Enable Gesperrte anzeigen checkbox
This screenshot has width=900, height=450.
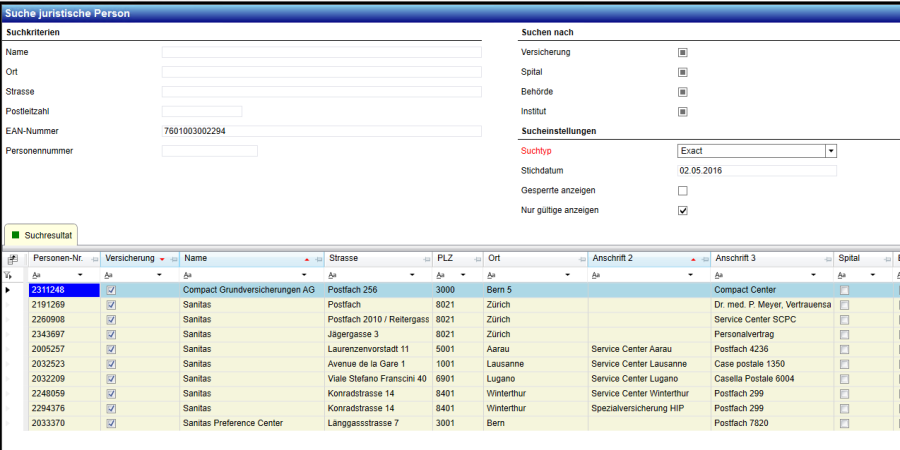pos(683,190)
